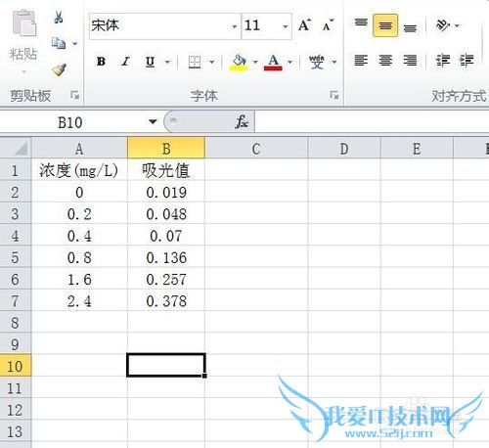Select column E header
Viewport: 489px width, 448px height.
pyautogui.click(x=417, y=149)
